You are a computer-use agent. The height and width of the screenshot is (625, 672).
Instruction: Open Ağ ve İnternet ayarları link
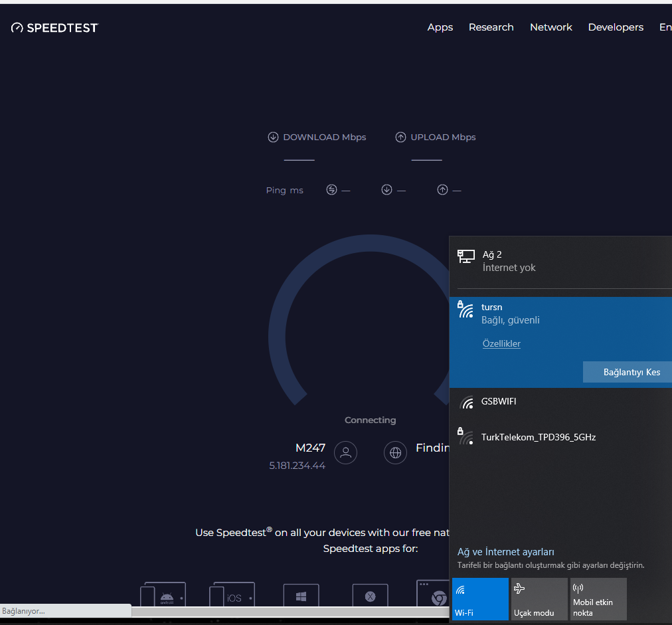pos(505,552)
